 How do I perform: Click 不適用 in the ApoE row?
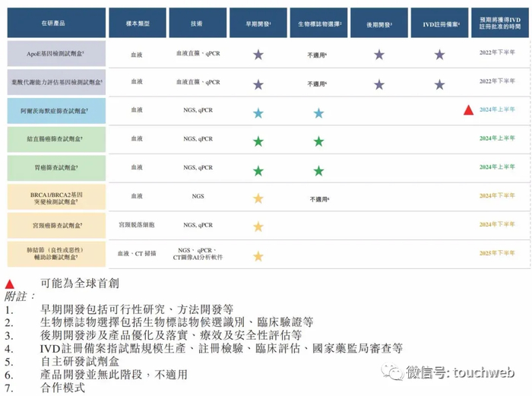pyautogui.click(x=317, y=55)
